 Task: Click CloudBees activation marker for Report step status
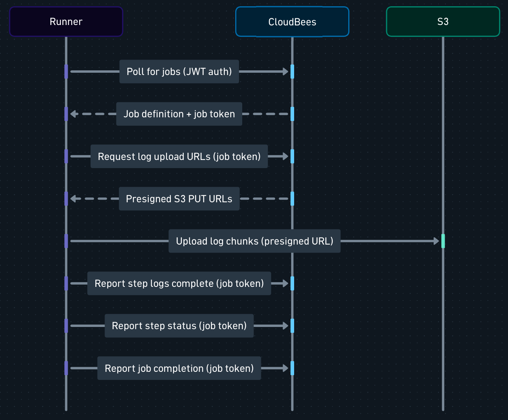(292, 326)
